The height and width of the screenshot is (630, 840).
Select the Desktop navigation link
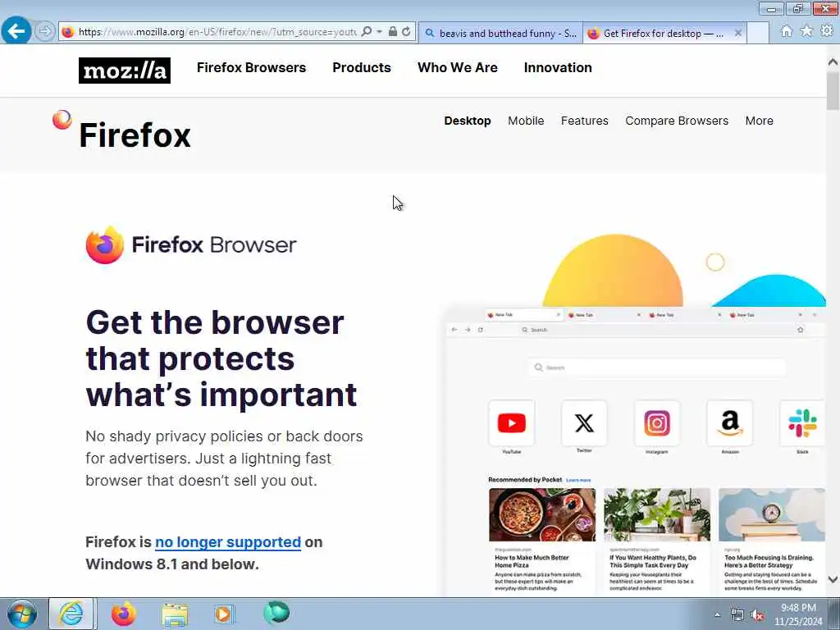pyautogui.click(x=467, y=121)
